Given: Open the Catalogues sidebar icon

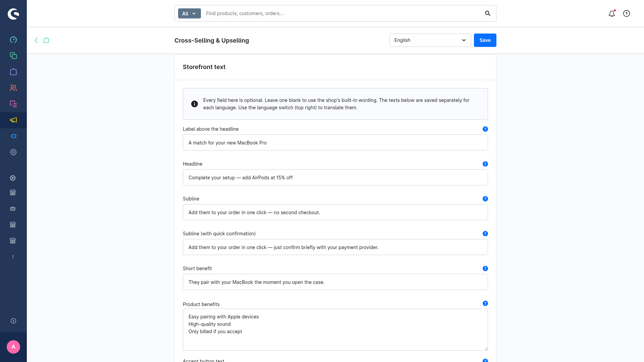Looking at the screenshot, I should tap(13, 56).
